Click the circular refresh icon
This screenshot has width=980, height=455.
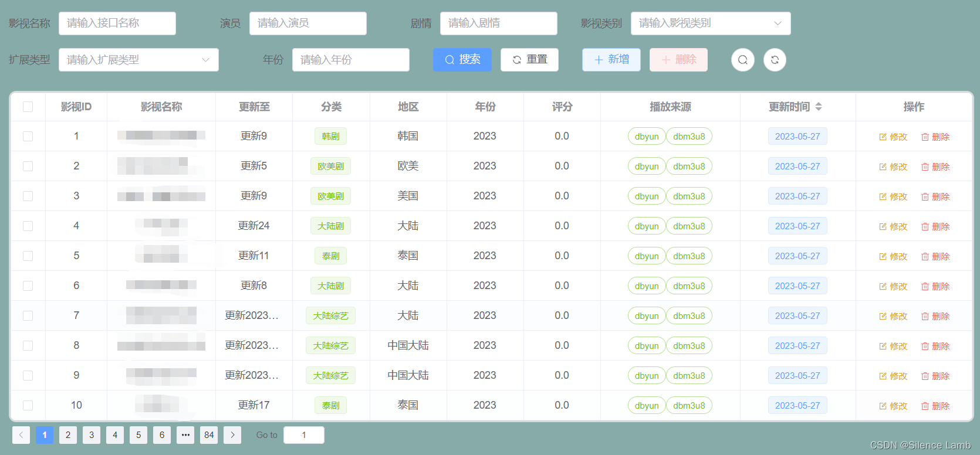tap(775, 60)
